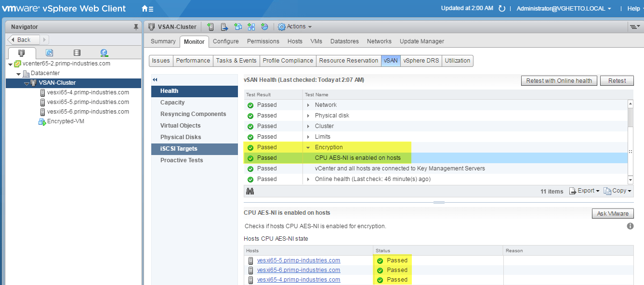Open the Actions dropdown menu
This screenshot has width=644, height=285.
point(295,27)
